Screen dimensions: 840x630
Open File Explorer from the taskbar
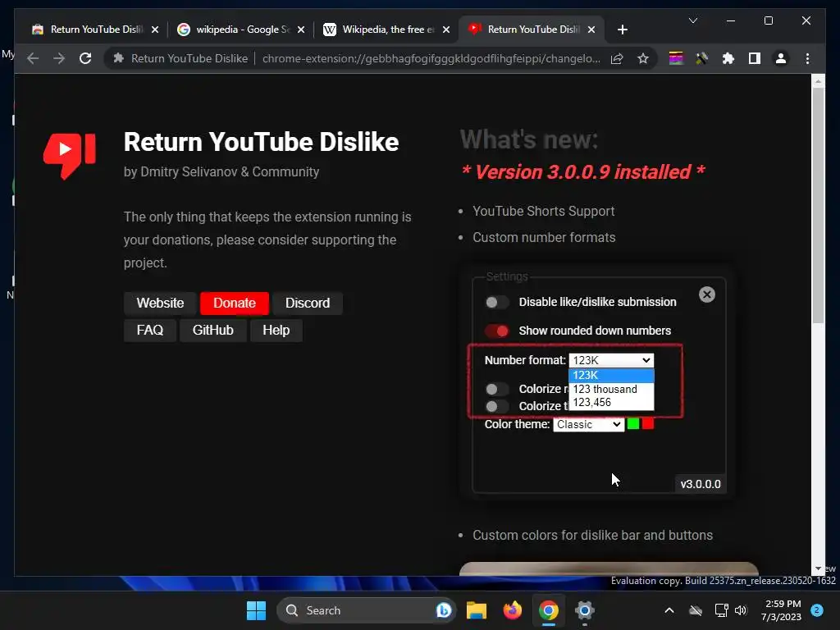[477, 610]
